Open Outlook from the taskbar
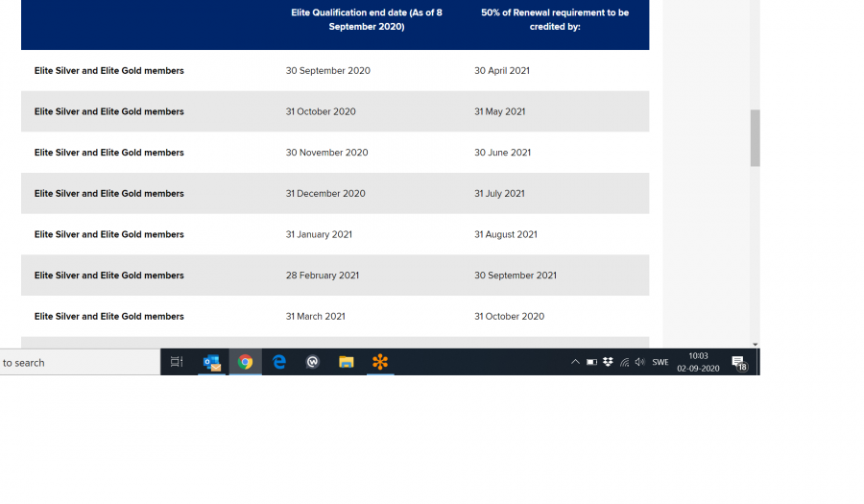Screen dimensions: 864x504 [211, 362]
